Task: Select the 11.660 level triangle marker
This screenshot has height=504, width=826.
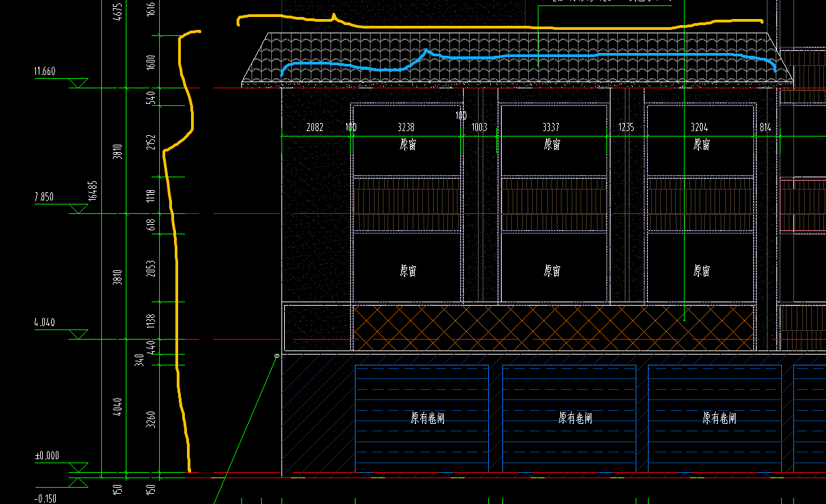Action: [x=80, y=83]
